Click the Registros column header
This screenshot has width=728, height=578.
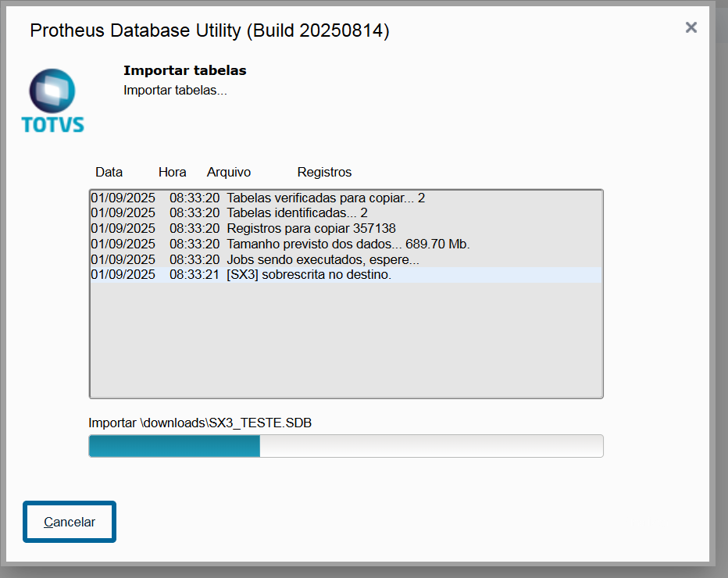pos(324,173)
